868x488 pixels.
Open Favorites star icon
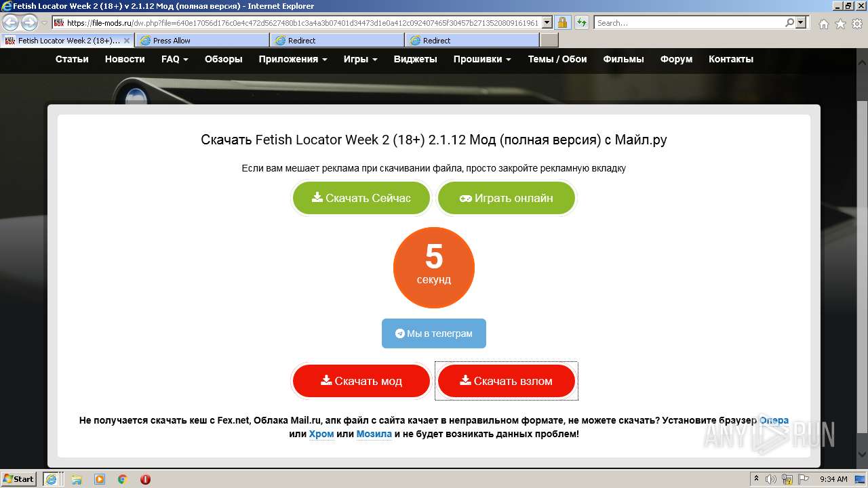[x=840, y=24]
